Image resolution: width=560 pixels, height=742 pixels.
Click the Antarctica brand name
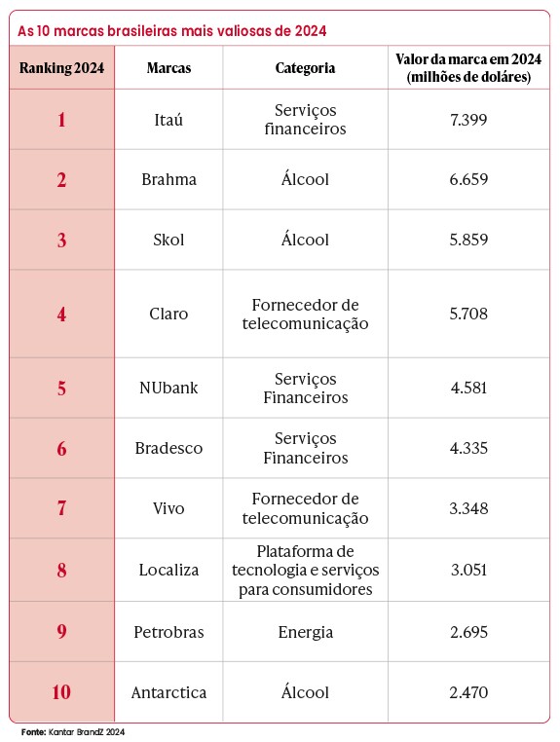[168, 692]
